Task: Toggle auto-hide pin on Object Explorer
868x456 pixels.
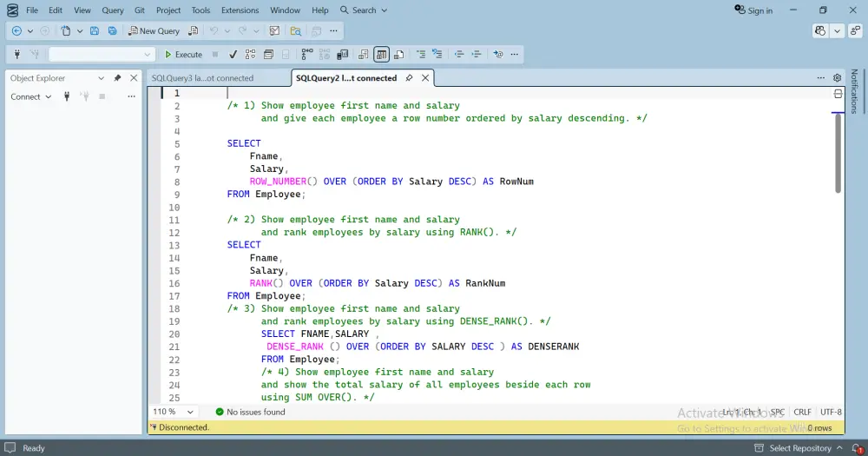Action: click(117, 78)
